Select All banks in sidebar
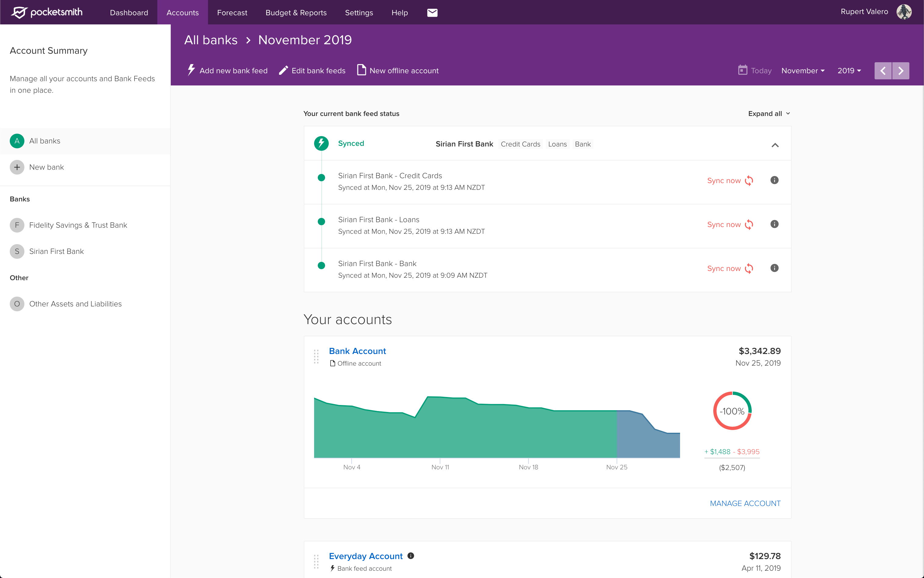This screenshot has height=578, width=924. pos(85,141)
